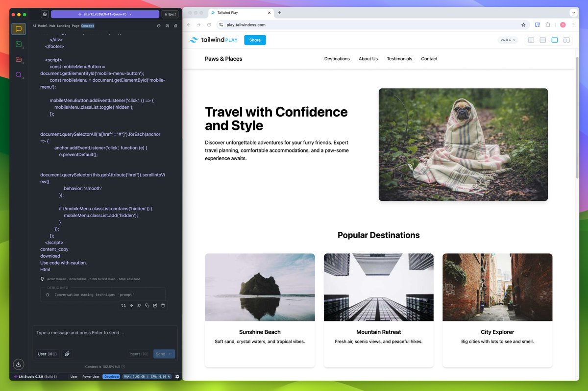Open chat appearance palette icon
Image resolution: width=588 pixels, height=391 pixels.
159,26
